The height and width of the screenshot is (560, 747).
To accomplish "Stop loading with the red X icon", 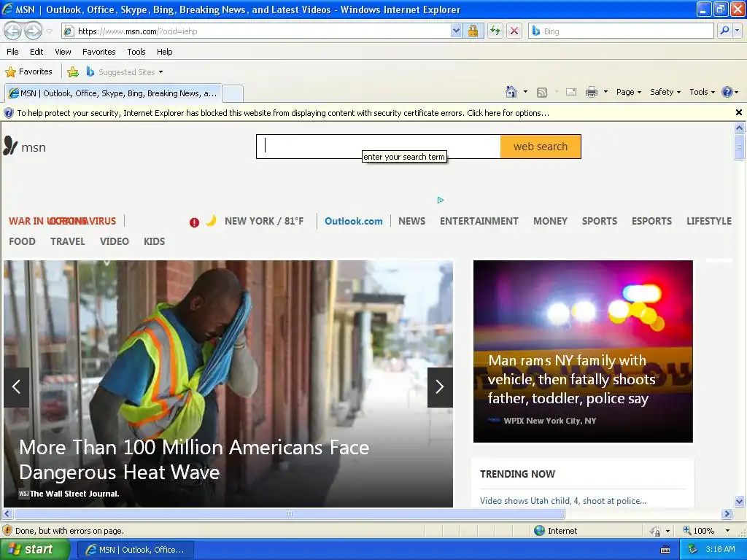I will click(514, 31).
